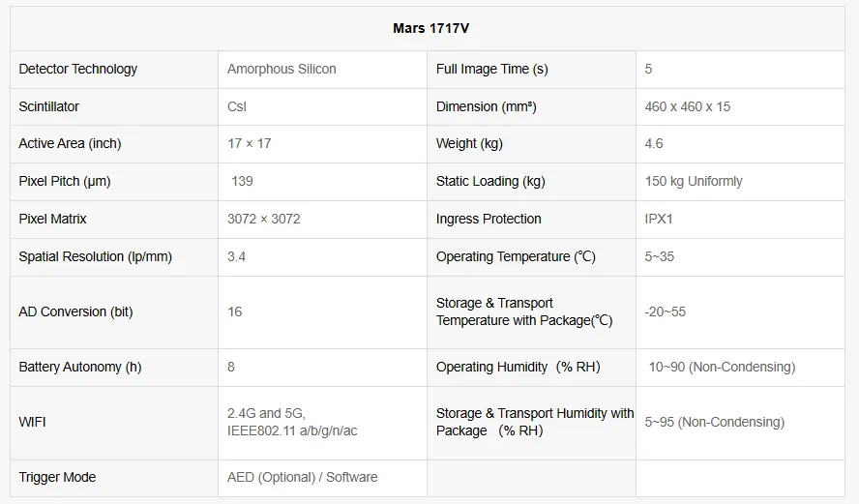Select the 150 kg Uniformly value
Viewport: 859px width, 504px height.
point(694,181)
